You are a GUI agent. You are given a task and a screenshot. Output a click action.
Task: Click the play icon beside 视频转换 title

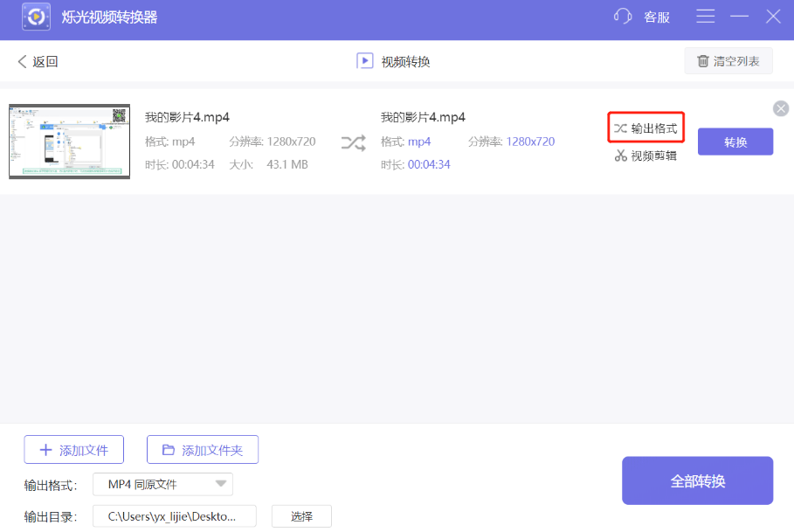364,60
